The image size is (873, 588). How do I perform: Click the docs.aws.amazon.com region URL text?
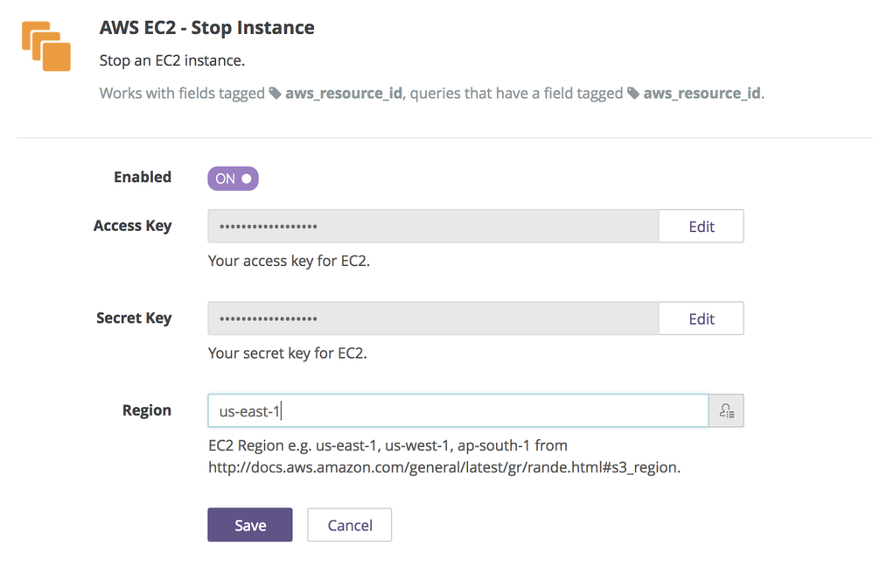(444, 467)
